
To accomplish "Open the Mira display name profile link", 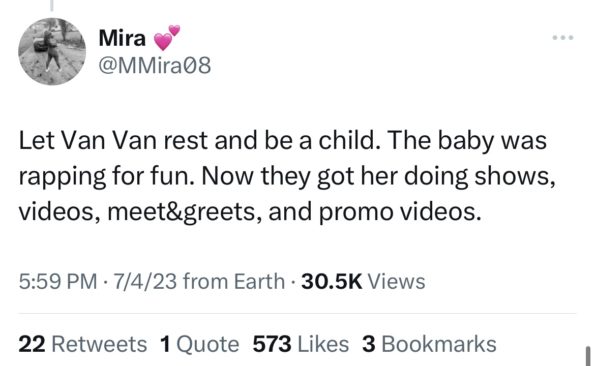I will pos(122,38).
